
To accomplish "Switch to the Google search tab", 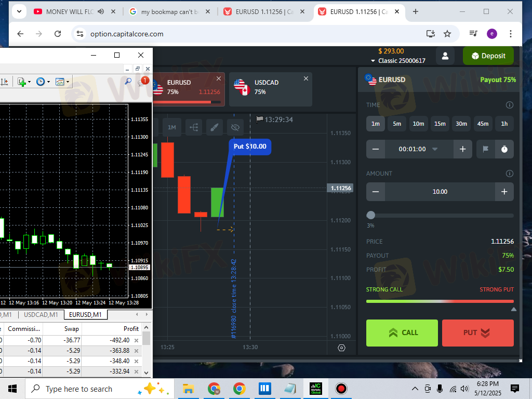I will tap(169, 12).
